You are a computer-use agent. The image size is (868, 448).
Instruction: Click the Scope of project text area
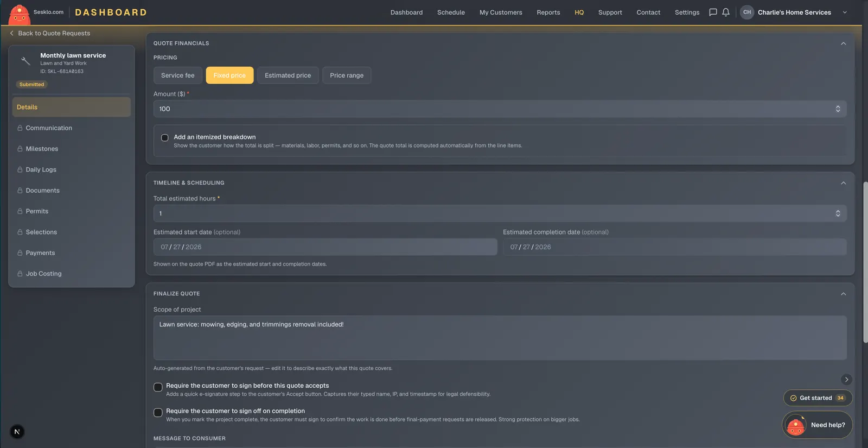tap(500, 338)
